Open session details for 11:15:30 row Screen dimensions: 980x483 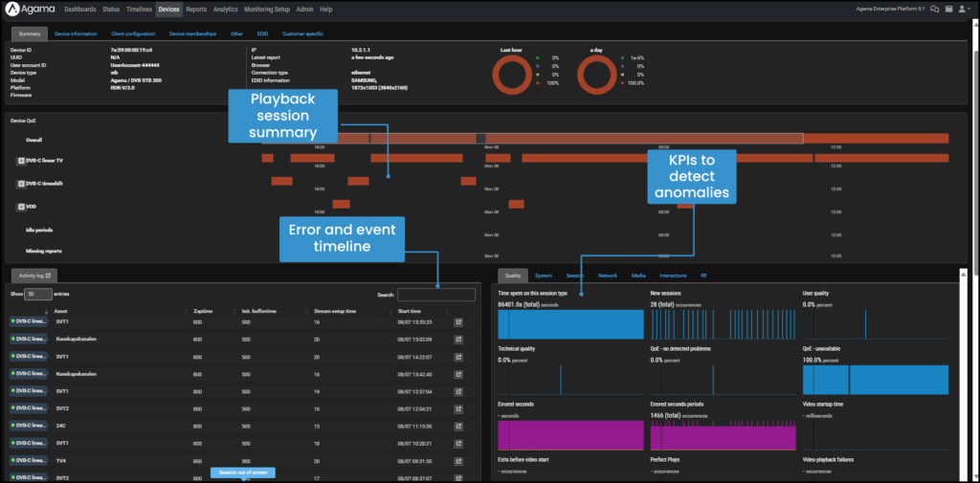[x=458, y=426]
